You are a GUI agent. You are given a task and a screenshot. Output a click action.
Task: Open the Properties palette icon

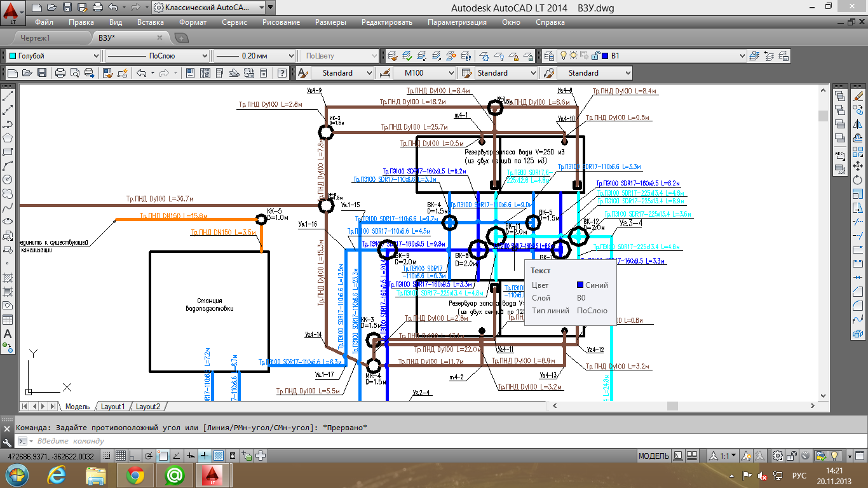pyautogui.click(x=190, y=73)
